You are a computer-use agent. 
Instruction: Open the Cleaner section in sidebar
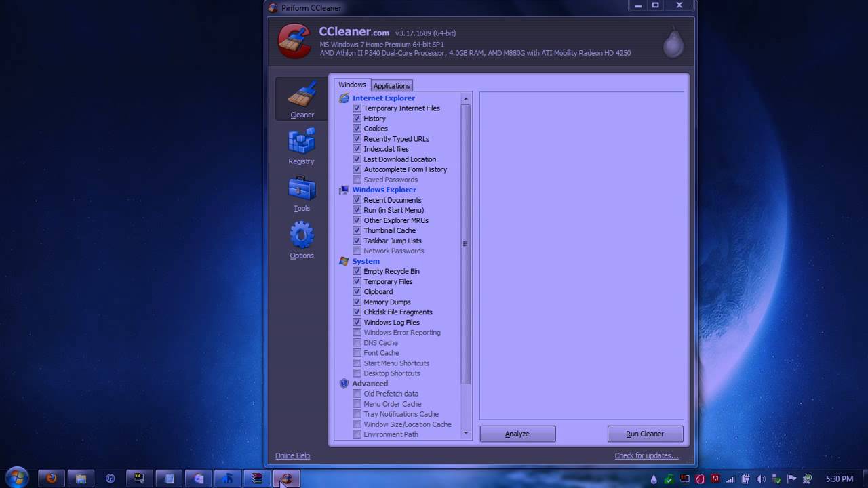point(302,99)
